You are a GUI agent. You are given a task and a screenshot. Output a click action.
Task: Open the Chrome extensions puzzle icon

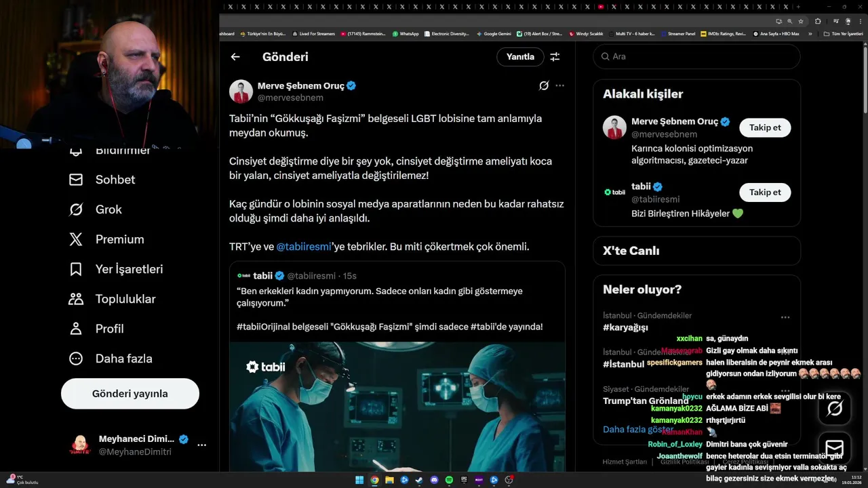(x=818, y=21)
